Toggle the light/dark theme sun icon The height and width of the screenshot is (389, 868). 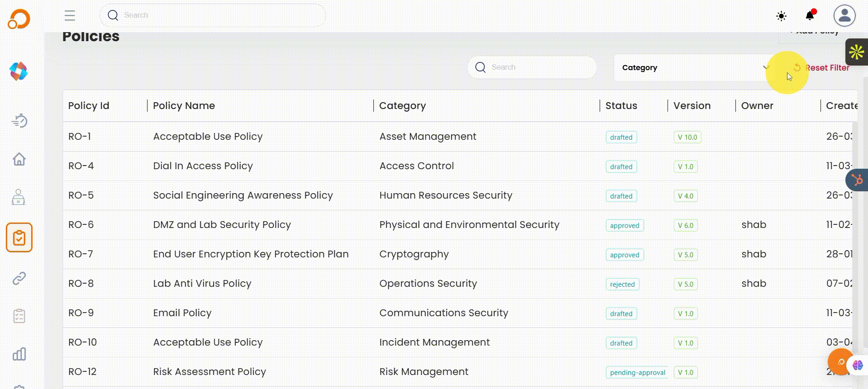(781, 16)
